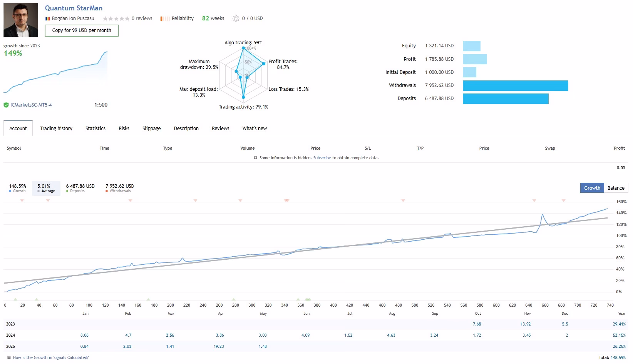Click the star rating icons

(x=116, y=18)
